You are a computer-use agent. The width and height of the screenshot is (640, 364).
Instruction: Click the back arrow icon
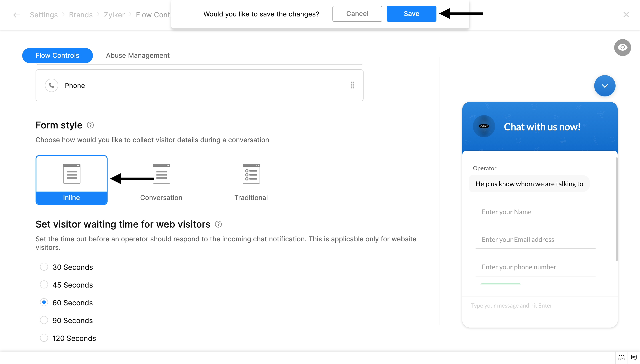point(16,15)
